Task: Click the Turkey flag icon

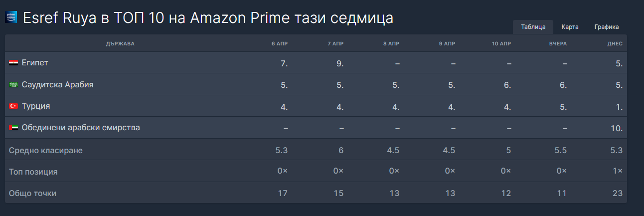Action: pos(13,106)
